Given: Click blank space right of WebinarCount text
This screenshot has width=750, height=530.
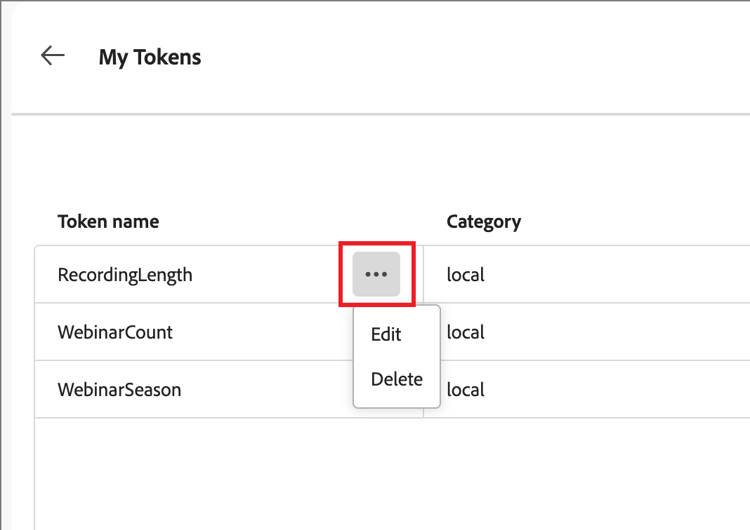Looking at the screenshot, I should [x=260, y=332].
